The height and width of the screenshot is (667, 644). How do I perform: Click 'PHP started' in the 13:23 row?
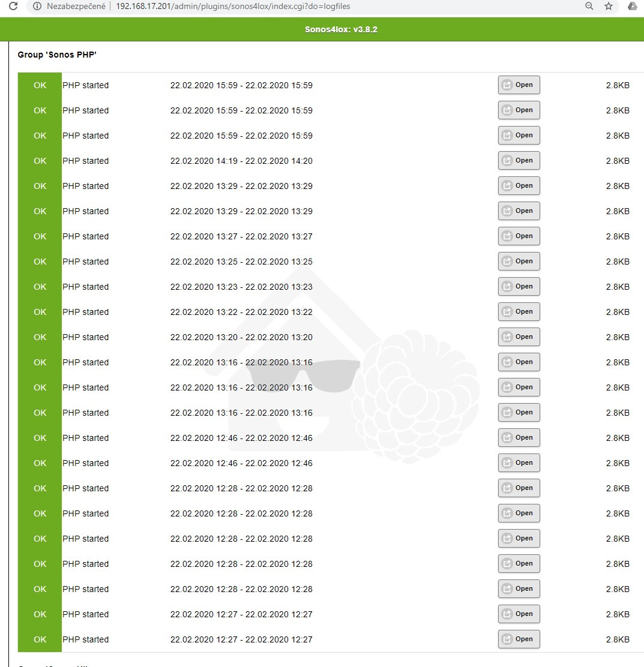(86, 287)
